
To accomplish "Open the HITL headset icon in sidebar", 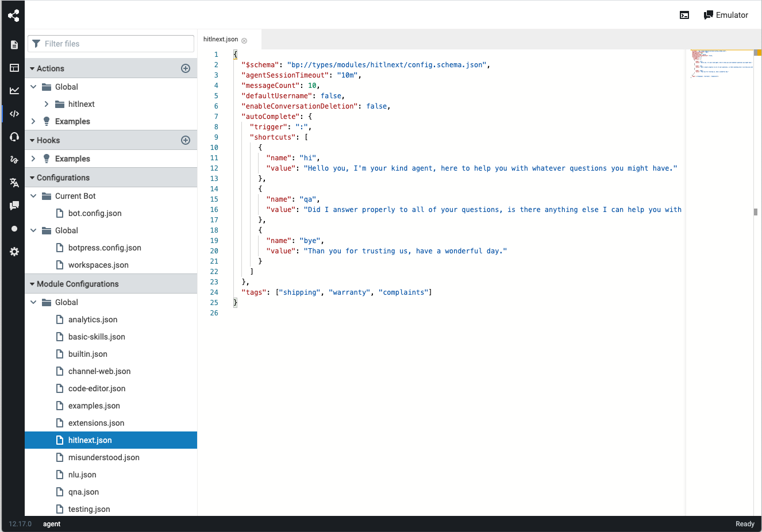I will [14, 137].
